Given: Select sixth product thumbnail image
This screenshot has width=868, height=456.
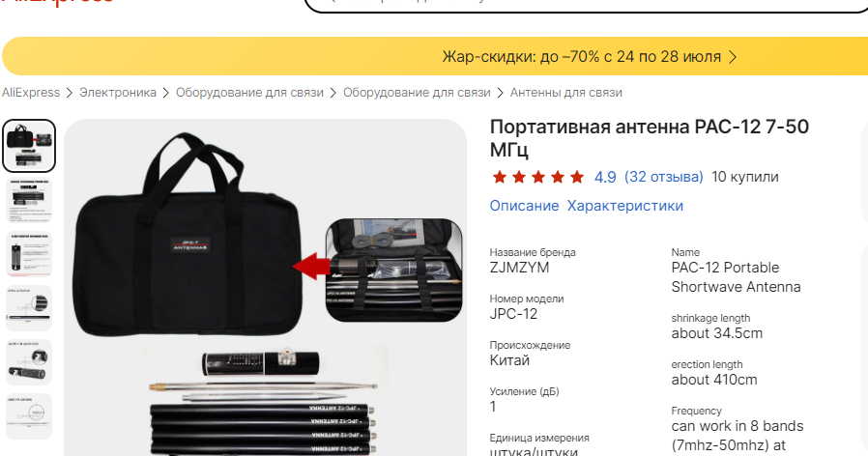Looking at the screenshot, I should pyautogui.click(x=29, y=416).
